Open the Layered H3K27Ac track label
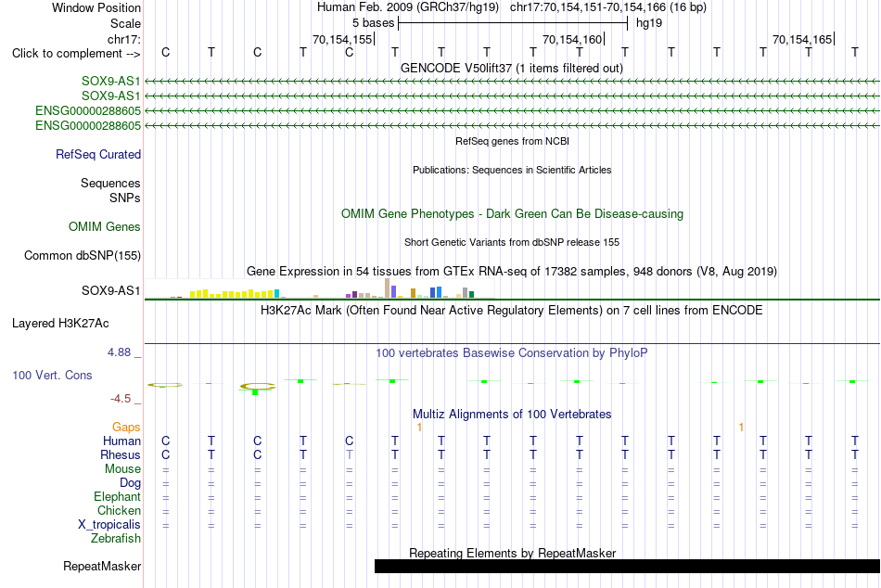The height and width of the screenshot is (588, 881). pos(60,324)
